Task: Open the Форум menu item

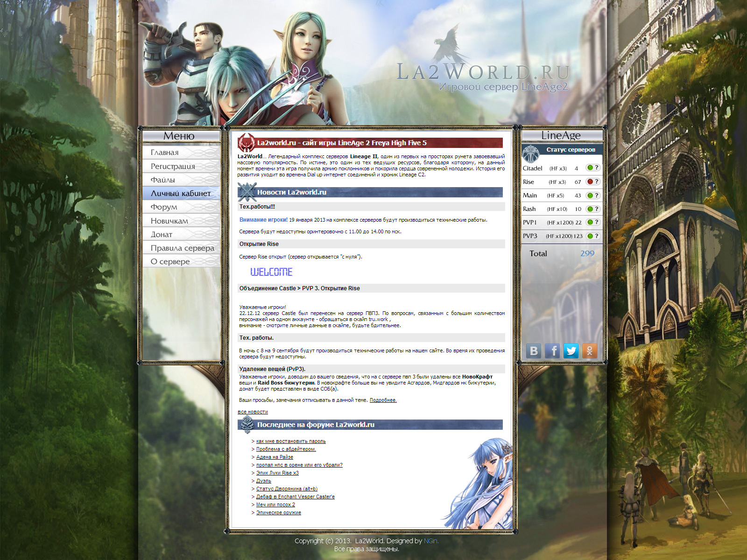Action: click(x=181, y=207)
